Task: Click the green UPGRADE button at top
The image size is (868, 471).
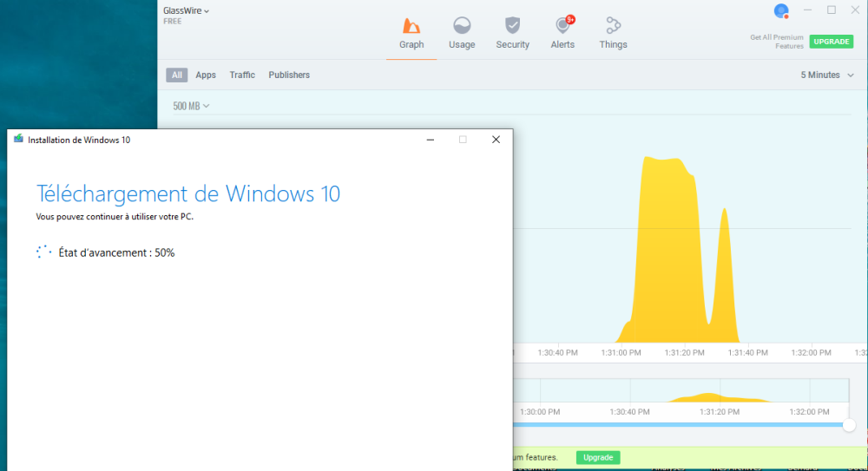Action: pos(832,42)
